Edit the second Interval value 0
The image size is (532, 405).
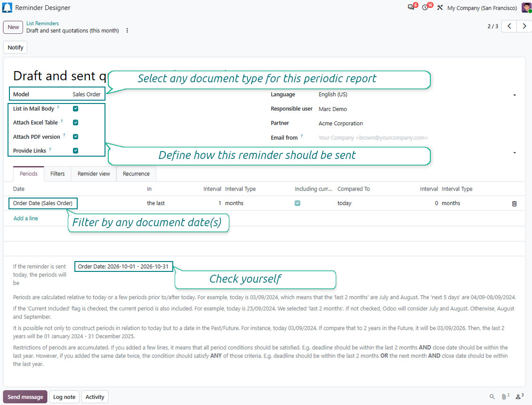tap(436, 203)
